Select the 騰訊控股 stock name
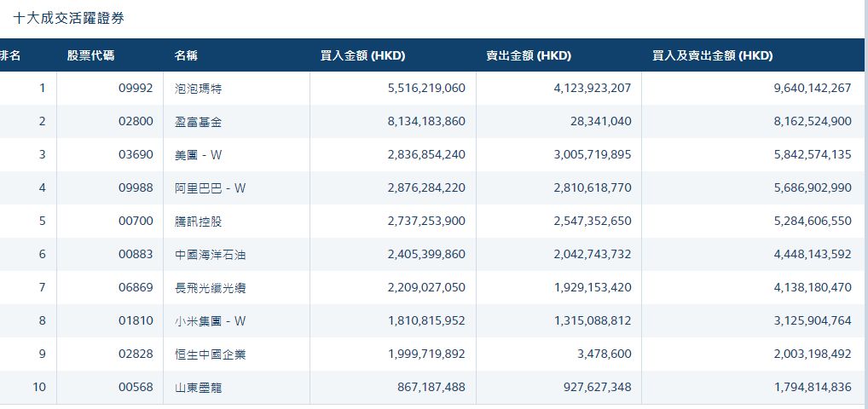The width and height of the screenshot is (868, 409). coord(198,222)
